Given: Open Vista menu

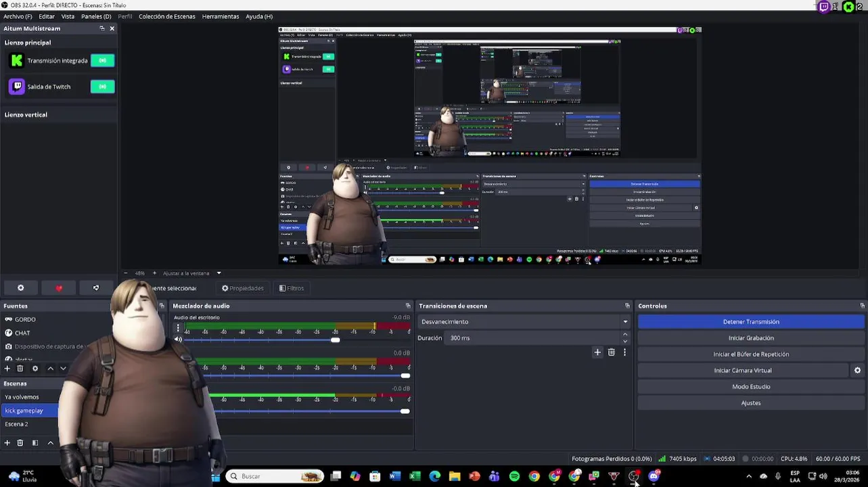Looking at the screenshot, I should coord(68,16).
